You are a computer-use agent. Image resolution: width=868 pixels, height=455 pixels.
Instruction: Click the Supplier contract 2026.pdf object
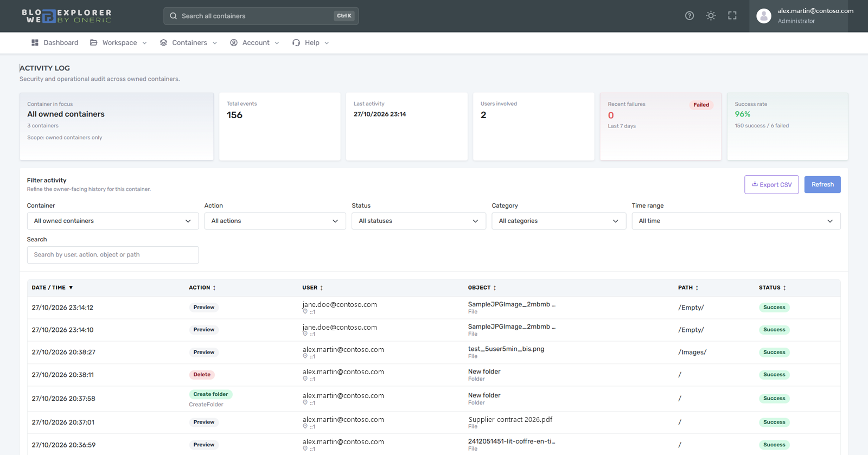(510, 419)
